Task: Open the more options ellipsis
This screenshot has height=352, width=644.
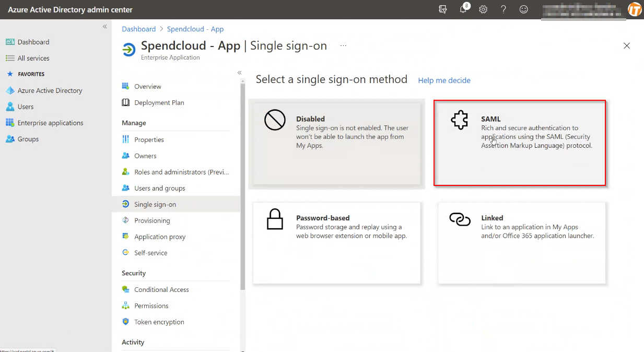Action: [x=343, y=46]
